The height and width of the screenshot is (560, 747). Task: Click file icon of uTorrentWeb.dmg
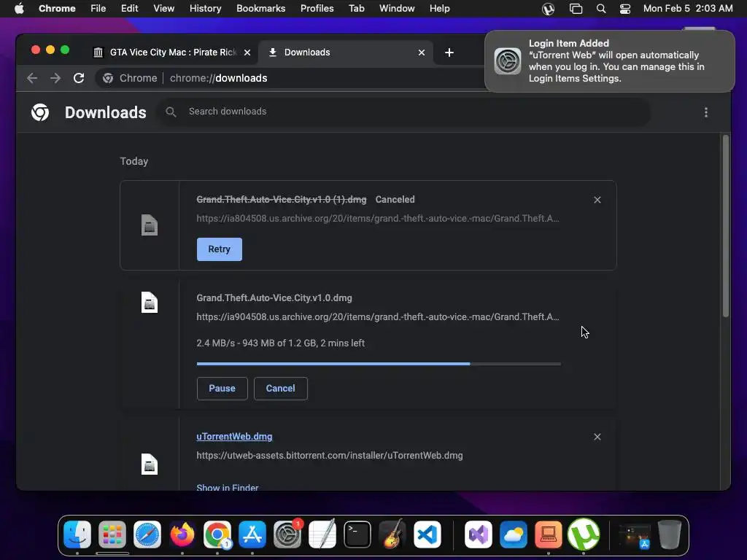[149, 464]
